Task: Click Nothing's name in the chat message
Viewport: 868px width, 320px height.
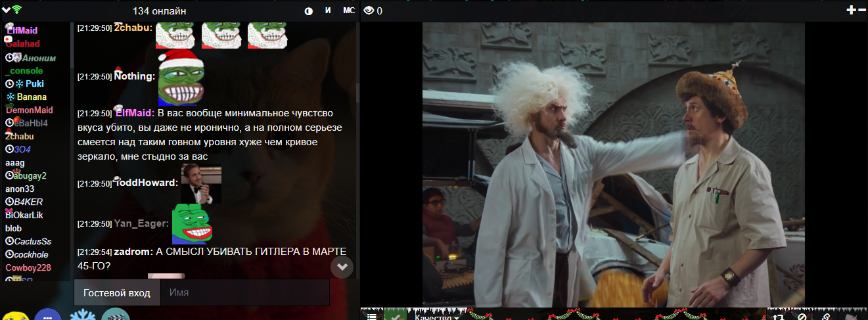Action: pos(135,76)
